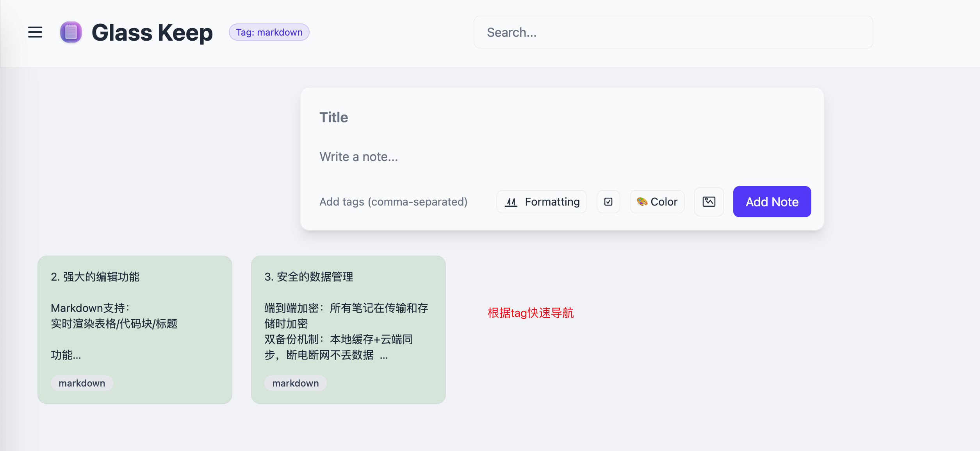Click the Tag: markdown filter chip
Viewport: 980px width, 451px height.
coord(269,32)
